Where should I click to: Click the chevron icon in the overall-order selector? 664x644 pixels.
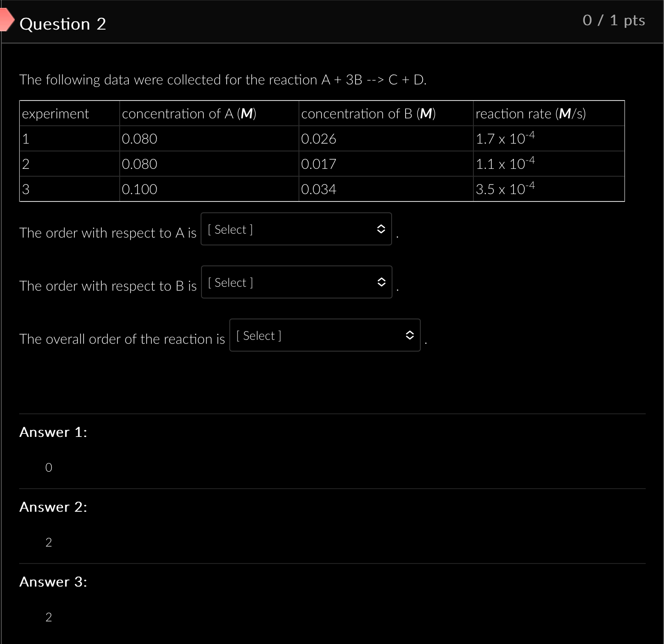click(409, 335)
